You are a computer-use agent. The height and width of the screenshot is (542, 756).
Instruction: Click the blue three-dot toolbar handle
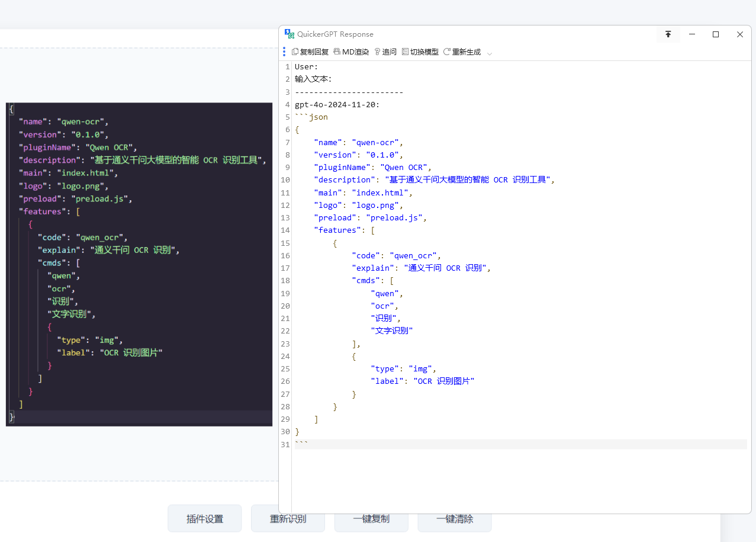(284, 52)
